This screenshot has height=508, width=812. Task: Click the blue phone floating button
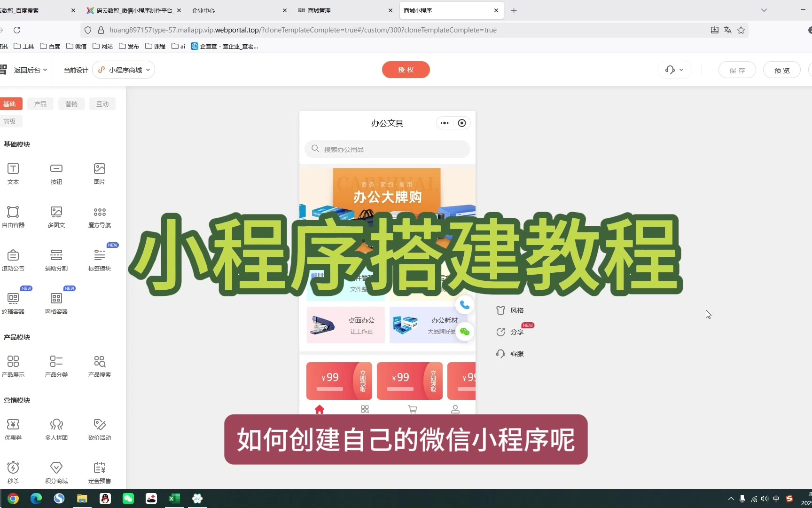[x=465, y=305]
